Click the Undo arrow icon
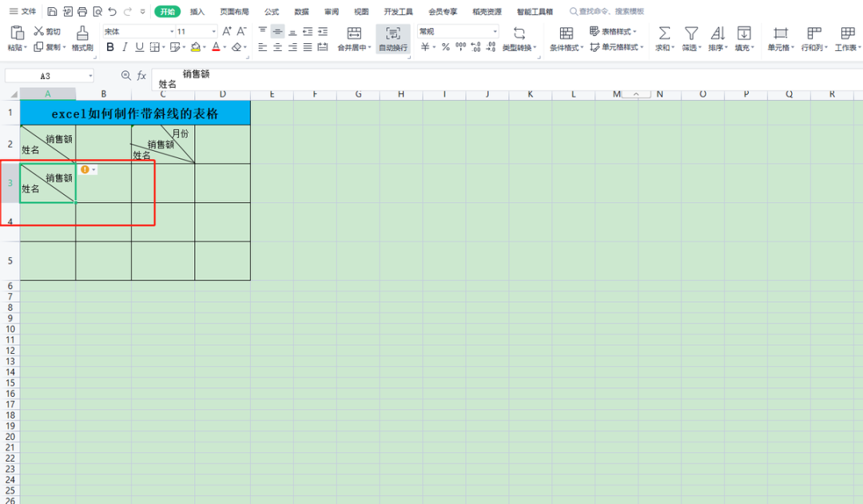The image size is (863, 504). coord(112,12)
